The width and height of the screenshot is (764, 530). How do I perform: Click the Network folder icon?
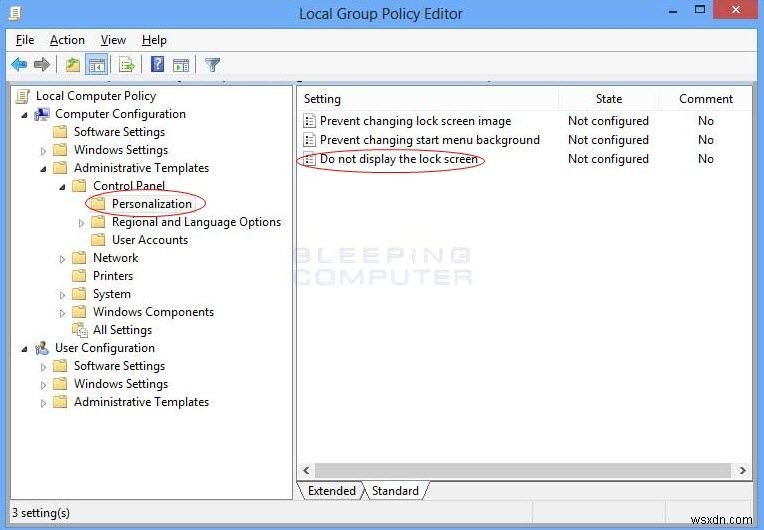[79, 258]
